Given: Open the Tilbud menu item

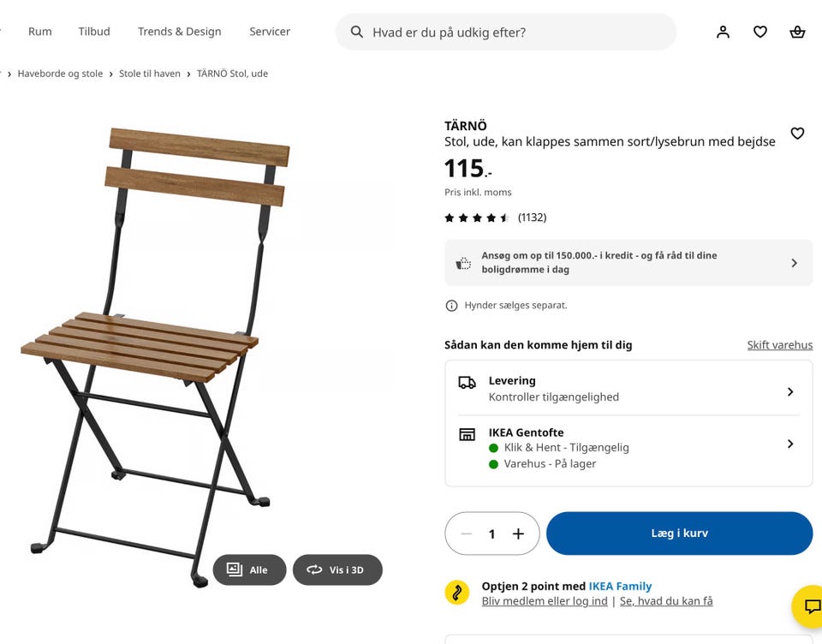Looking at the screenshot, I should pos(94,32).
